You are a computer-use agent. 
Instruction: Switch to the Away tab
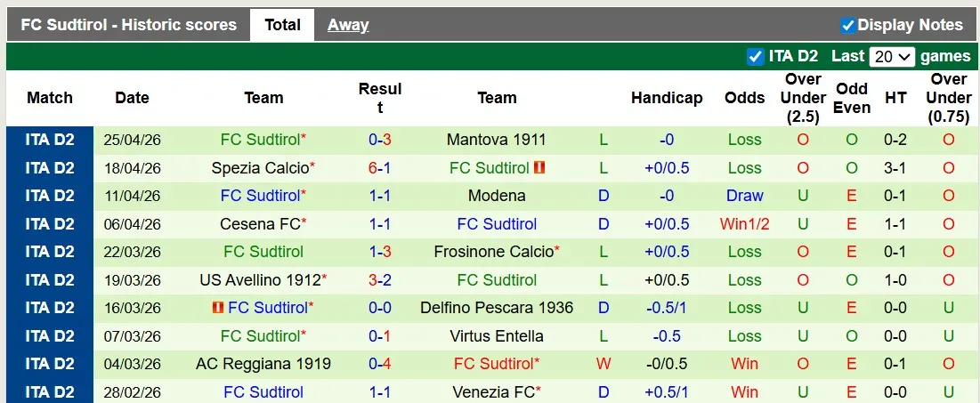click(x=348, y=25)
